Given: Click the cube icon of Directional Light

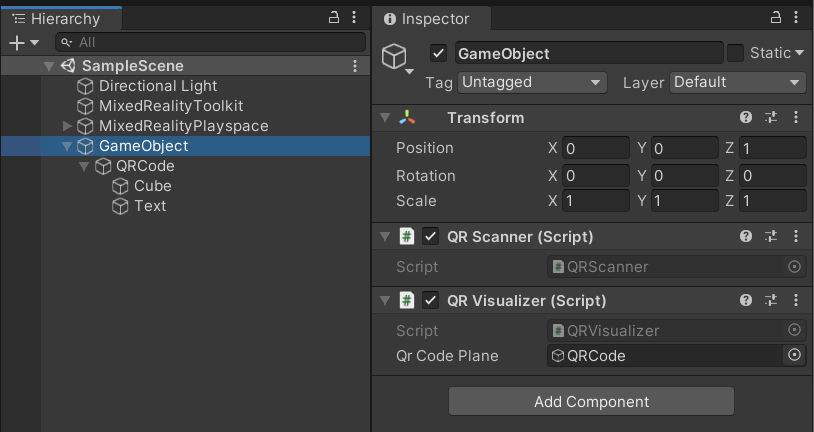Looking at the screenshot, I should point(85,86).
